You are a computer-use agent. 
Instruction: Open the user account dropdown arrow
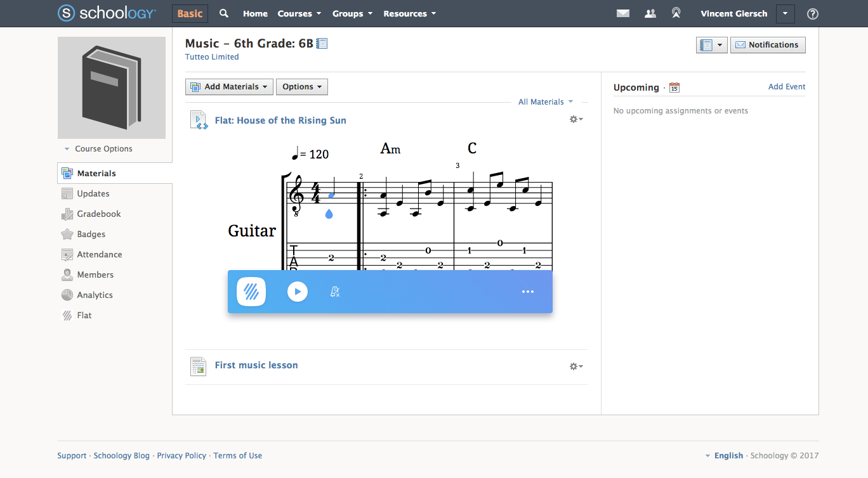(785, 13)
